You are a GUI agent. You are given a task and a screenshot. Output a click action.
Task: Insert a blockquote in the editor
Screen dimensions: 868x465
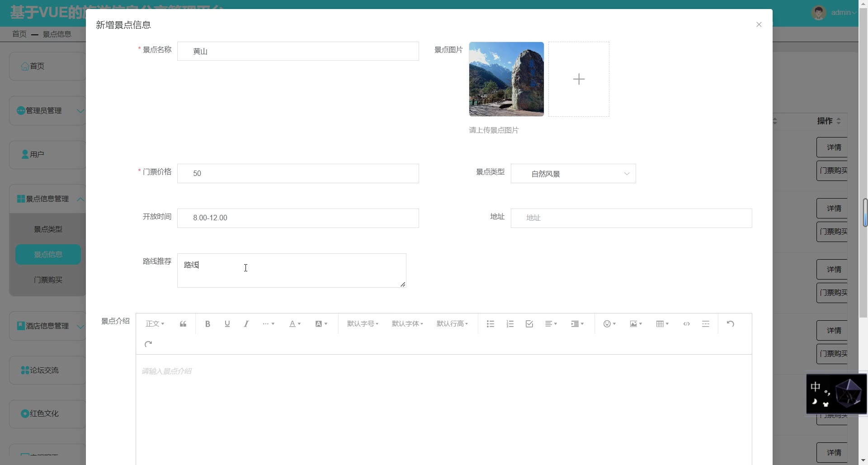(183, 324)
